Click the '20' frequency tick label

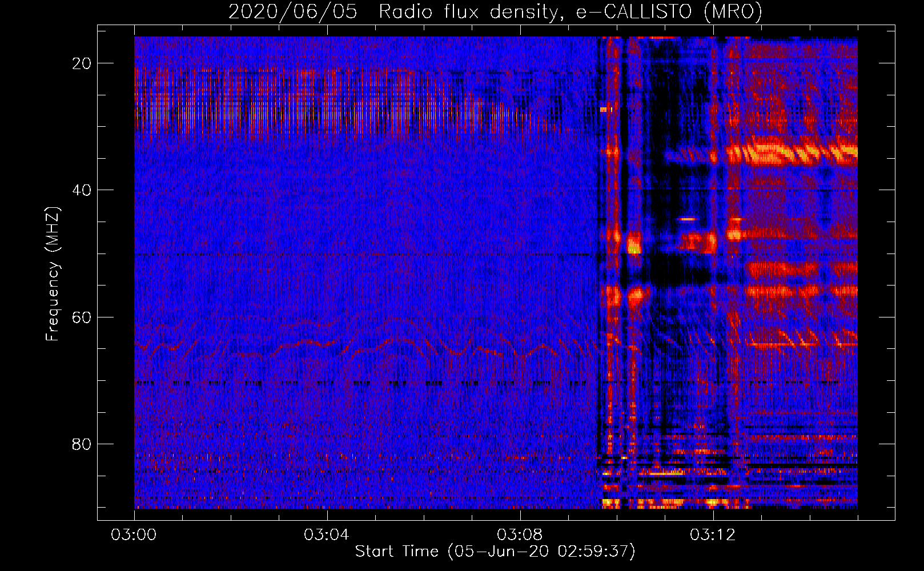tap(83, 63)
